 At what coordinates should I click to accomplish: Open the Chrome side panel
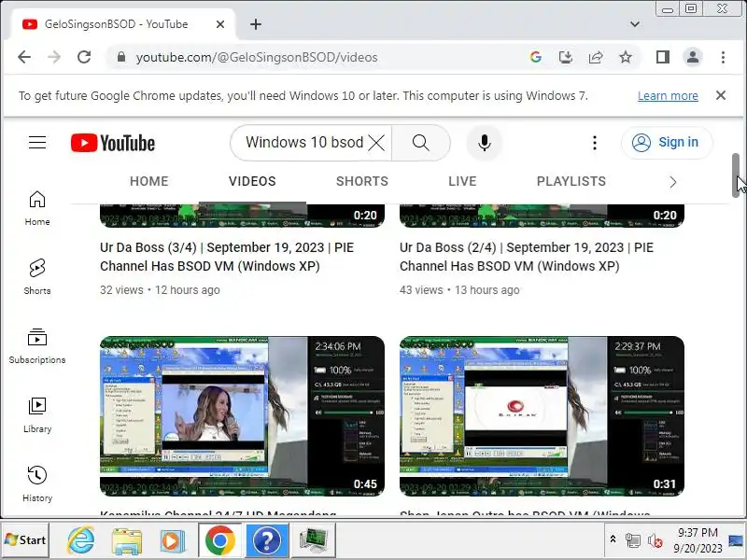point(663,57)
